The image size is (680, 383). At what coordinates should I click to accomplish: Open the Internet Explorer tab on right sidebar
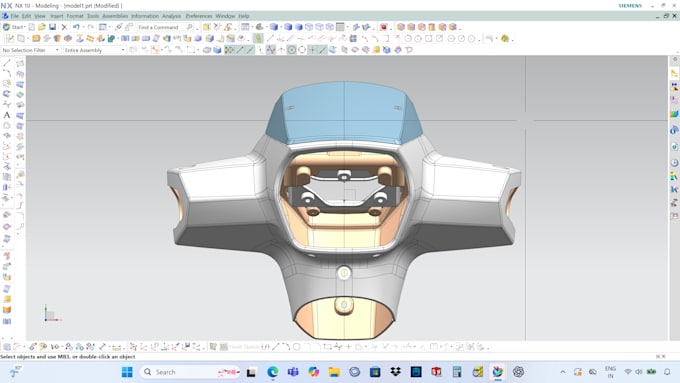(674, 147)
